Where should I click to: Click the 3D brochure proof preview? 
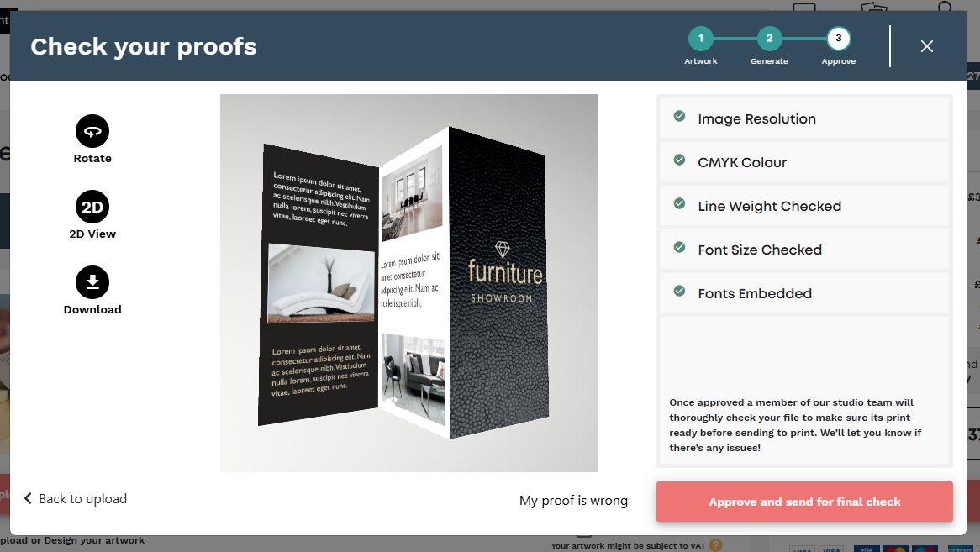pos(408,283)
